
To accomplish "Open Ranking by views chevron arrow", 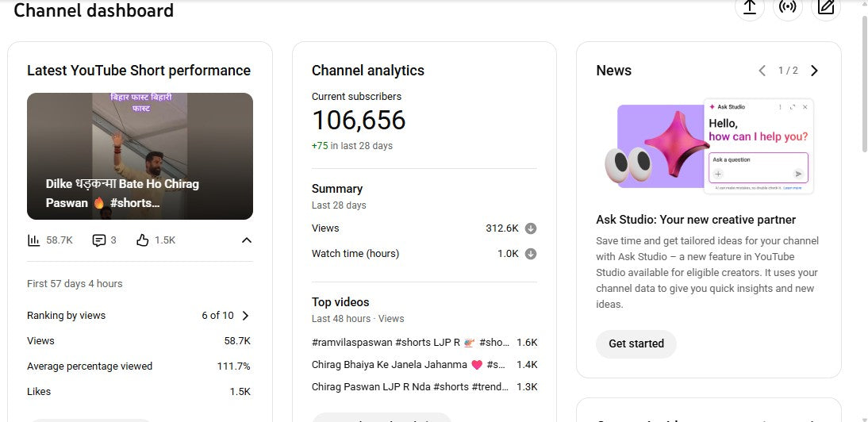I will coord(245,316).
